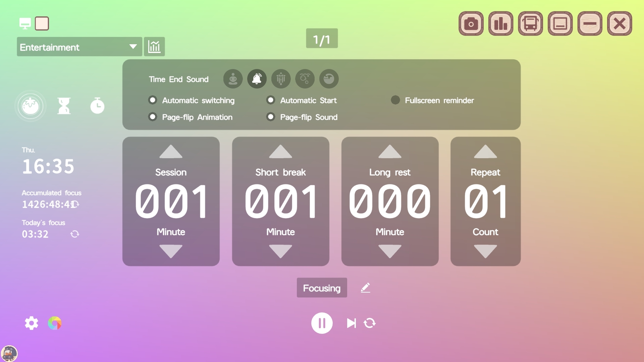Click the pencil edit icon beside Focusing
644x362 pixels.
pos(365,288)
